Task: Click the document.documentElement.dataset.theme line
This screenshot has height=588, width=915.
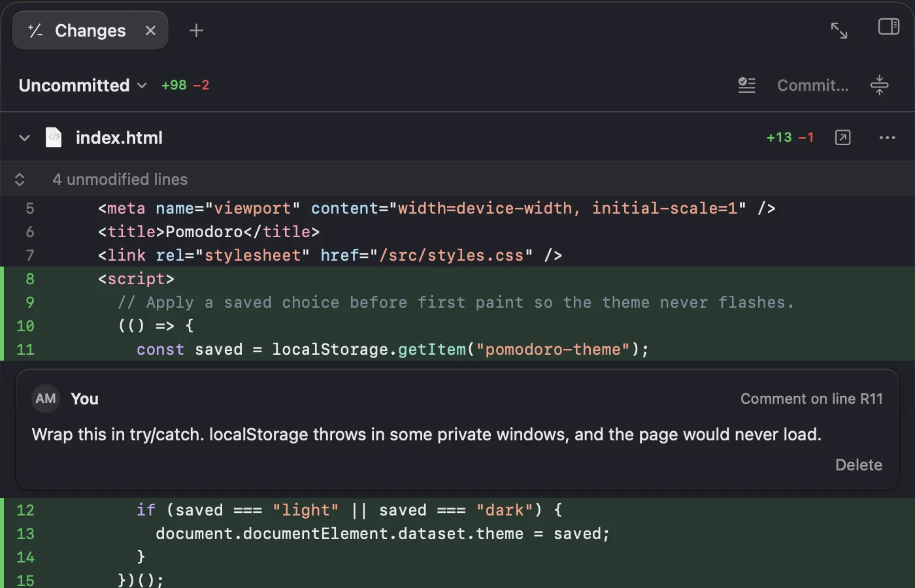Action: tap(382, 534)
